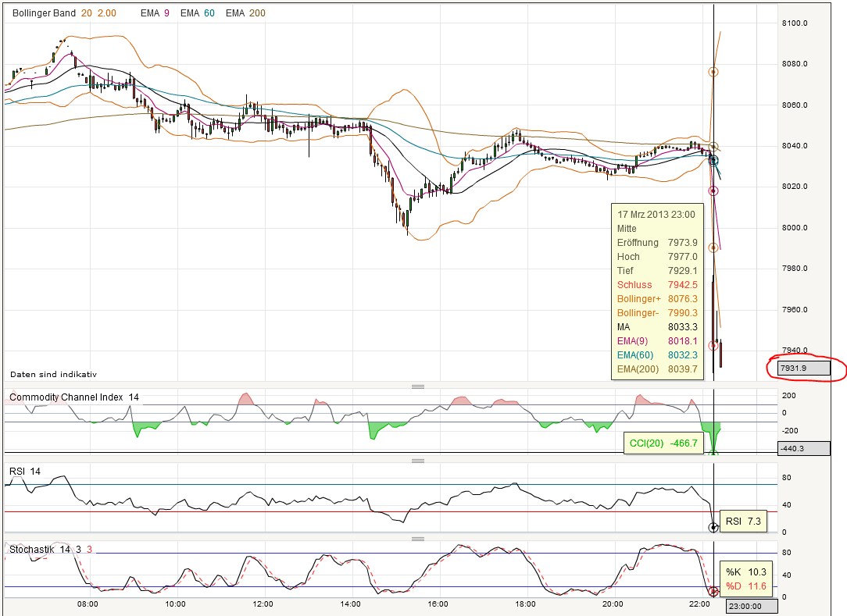
Task: Click the circle marker on the RSI line
Action: coord(713,528)
